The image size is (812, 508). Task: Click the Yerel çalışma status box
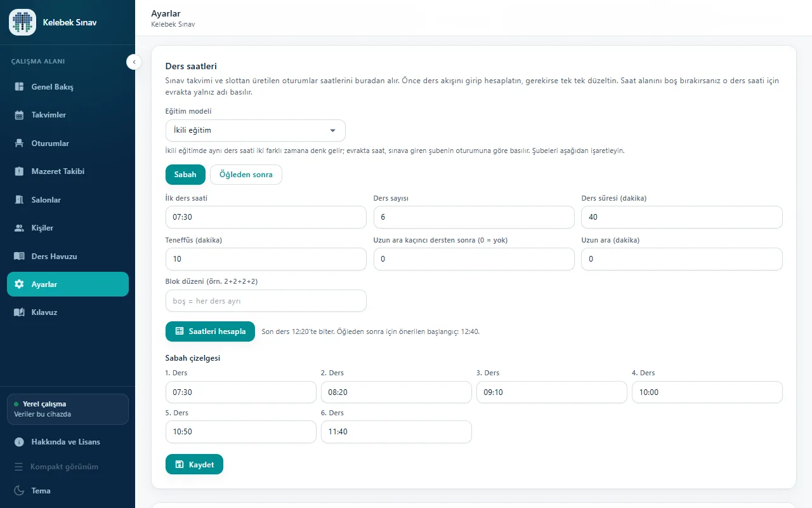[68, 409]
